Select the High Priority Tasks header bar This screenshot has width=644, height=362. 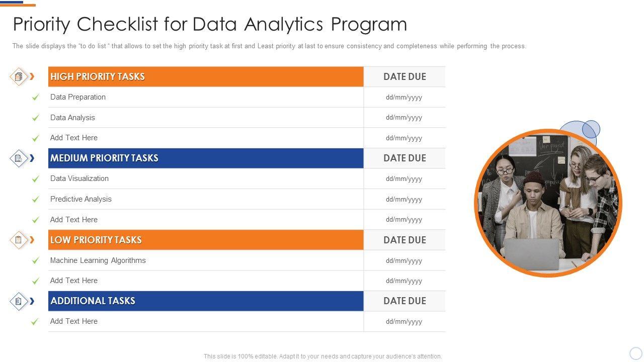coord(206,77)
